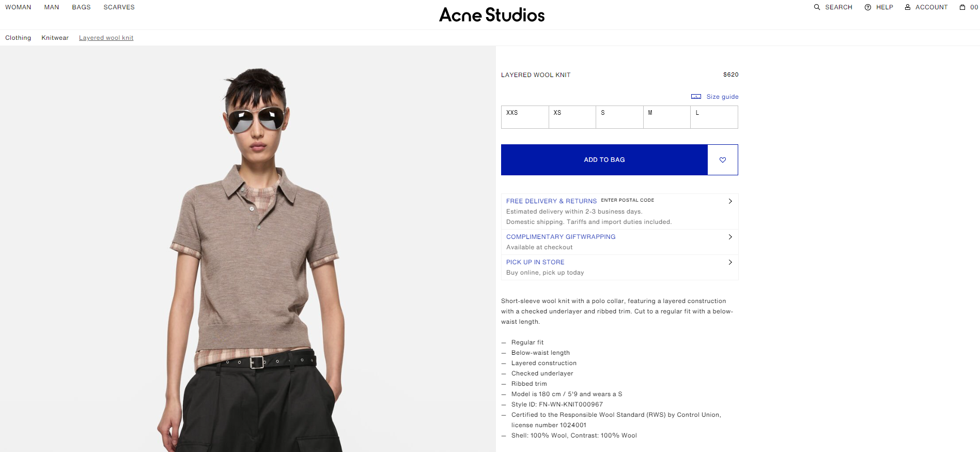The height and width of the screenshot is (452, 980).
Task: Click the account person icon
Action: pyautogui.click(x=908, y=7)
